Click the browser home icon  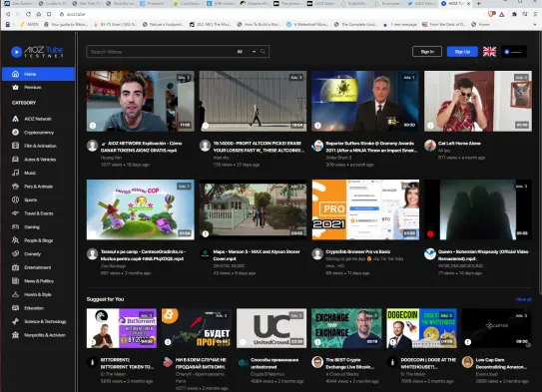point(39,14)
